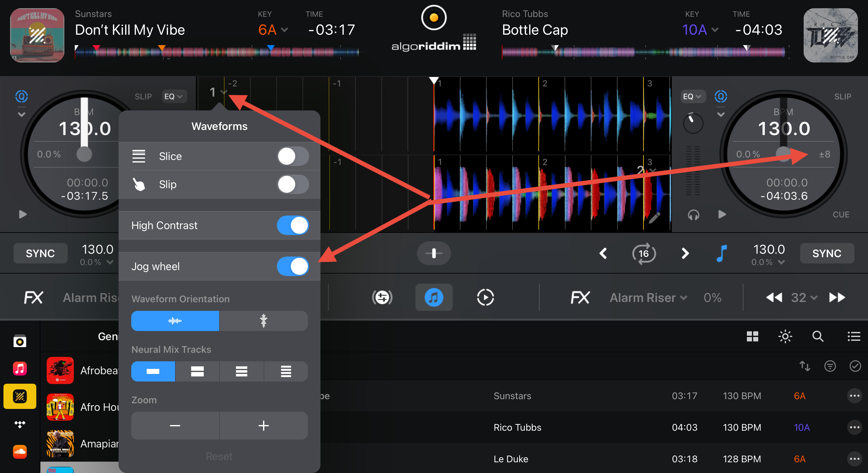Tap the headphone pre-cue icon

click(x=693, y=215)
